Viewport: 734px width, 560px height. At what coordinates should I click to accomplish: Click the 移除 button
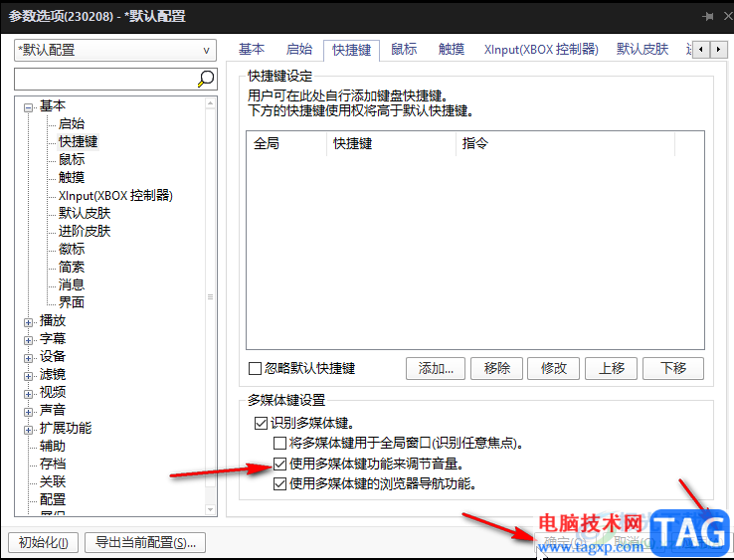point(496,368)
